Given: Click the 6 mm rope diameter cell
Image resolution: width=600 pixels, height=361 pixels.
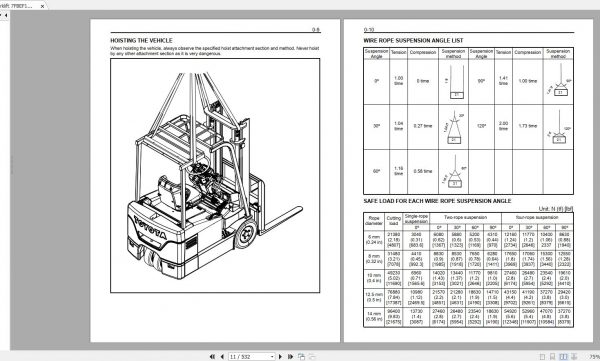Looking at the screenshot, I should click(x=374, y=240).
